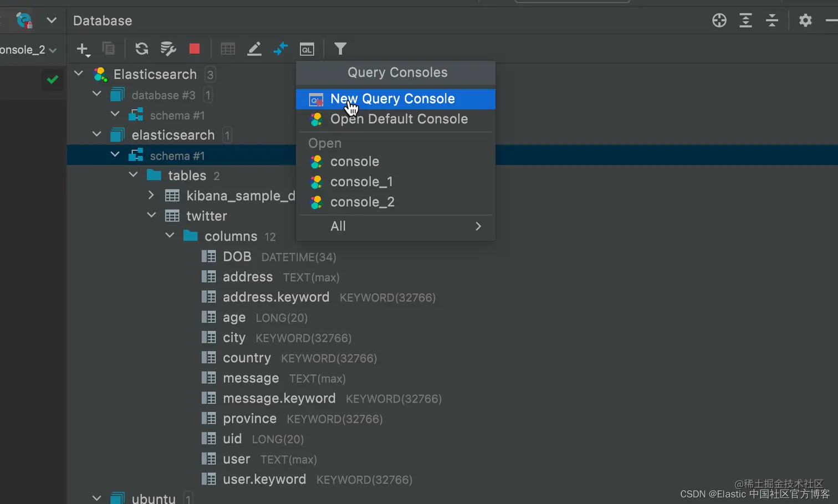Collapse the columns folder under twitter
Screen dimensions: 838x504
pyautogui.click(x=170, y=235)
